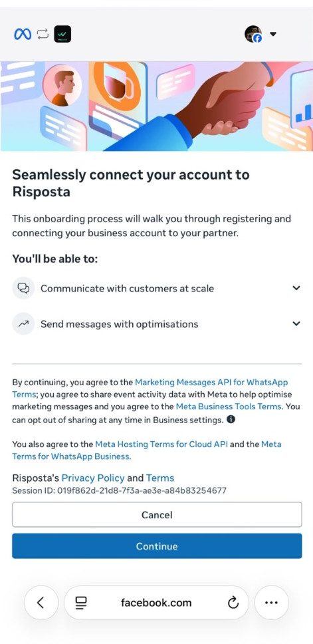Viewport: 313px width, 644px height.
Task: Reload the page with the refresh icon
Action: coord(233,603)
